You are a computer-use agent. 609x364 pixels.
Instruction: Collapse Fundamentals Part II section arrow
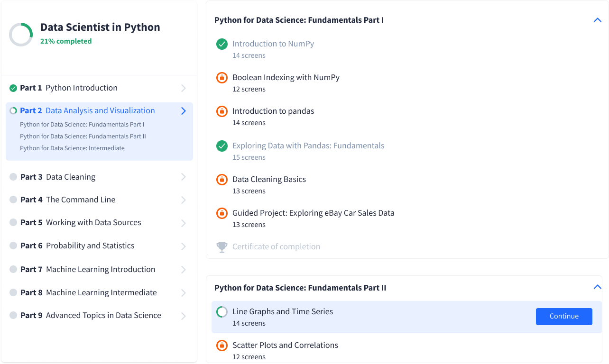(598, 287)
